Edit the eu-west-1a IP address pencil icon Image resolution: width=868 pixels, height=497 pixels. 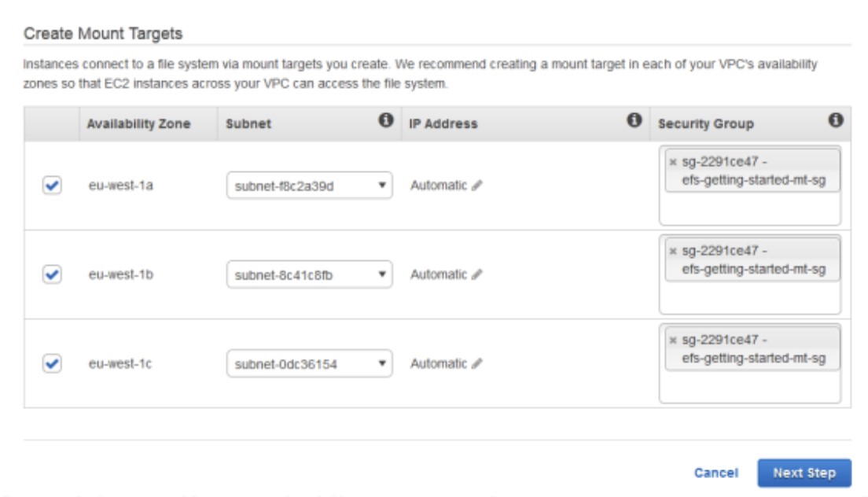pyautogui.click(x=476, y=186)
